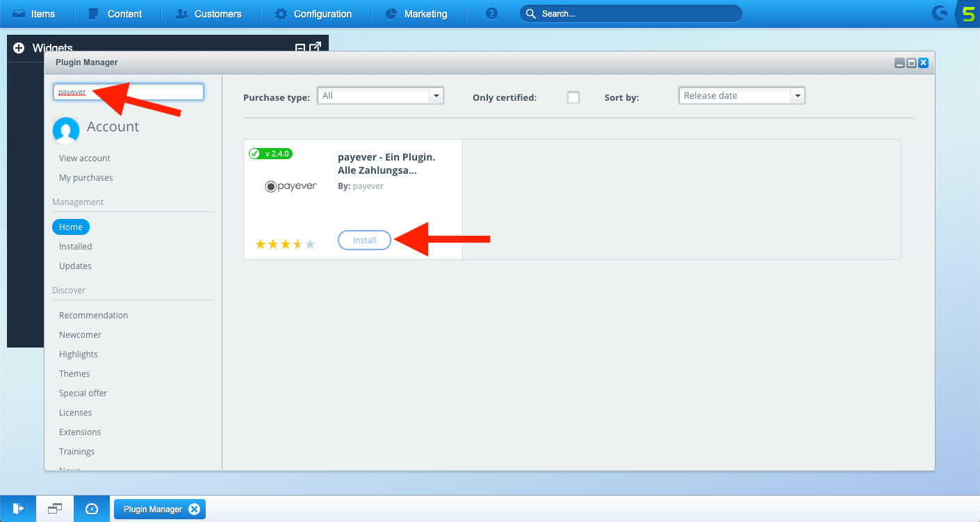
Task: Install the payever plugin
Action: (365, 240)
